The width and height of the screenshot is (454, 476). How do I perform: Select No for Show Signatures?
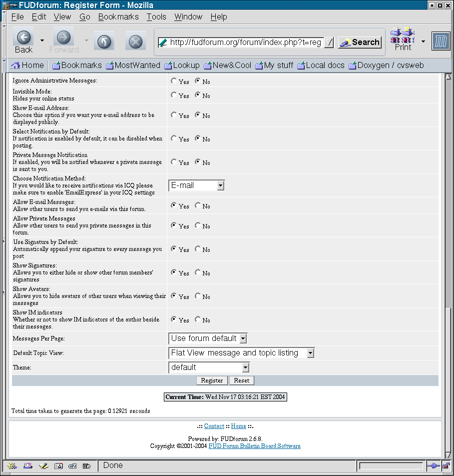197,272
